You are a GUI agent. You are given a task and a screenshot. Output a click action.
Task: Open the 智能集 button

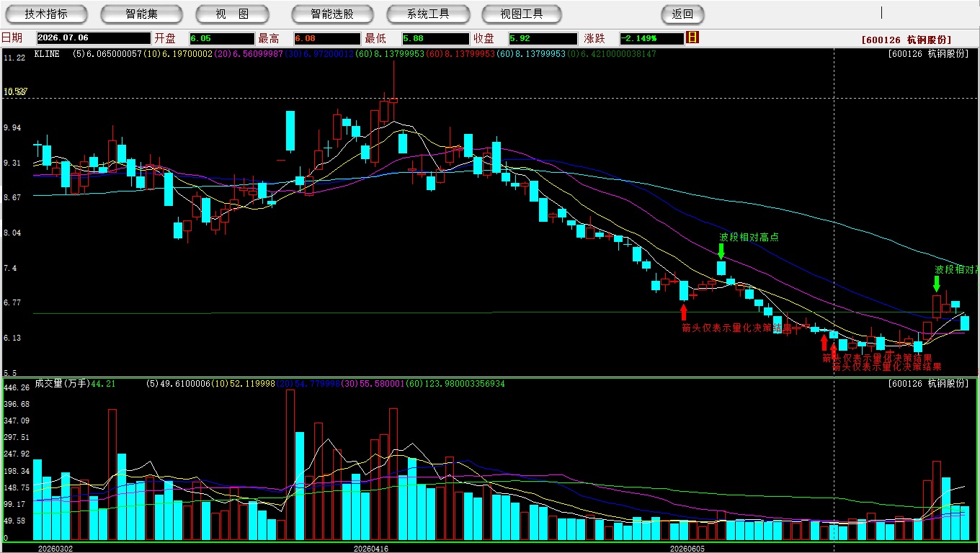141,14
